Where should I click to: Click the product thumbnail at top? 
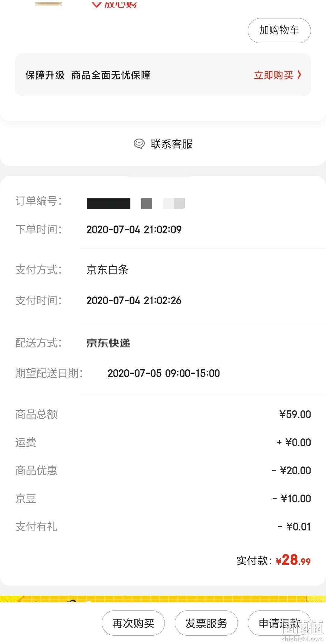(x=48, y=3)
